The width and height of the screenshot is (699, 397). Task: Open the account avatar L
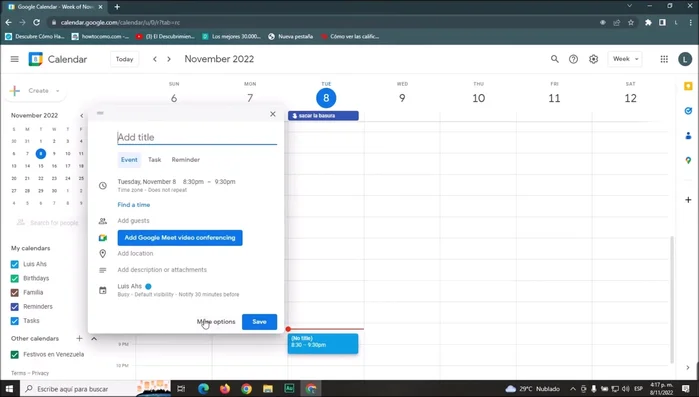pos(685,59)
